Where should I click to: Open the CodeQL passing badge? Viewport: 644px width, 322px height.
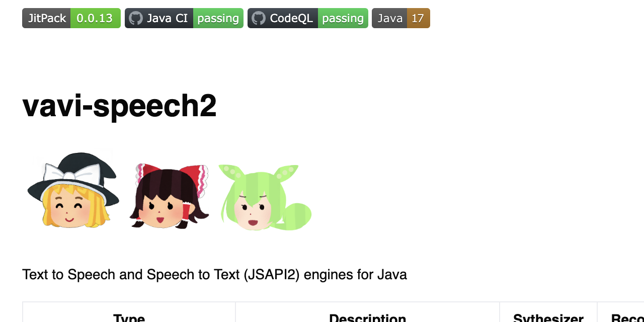[x=308, y=18]
